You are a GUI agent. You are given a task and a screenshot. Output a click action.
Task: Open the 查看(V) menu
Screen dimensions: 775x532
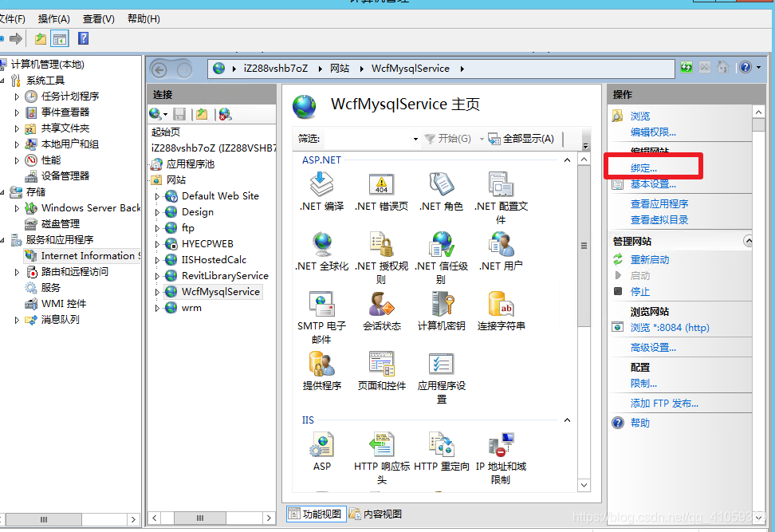99,19
